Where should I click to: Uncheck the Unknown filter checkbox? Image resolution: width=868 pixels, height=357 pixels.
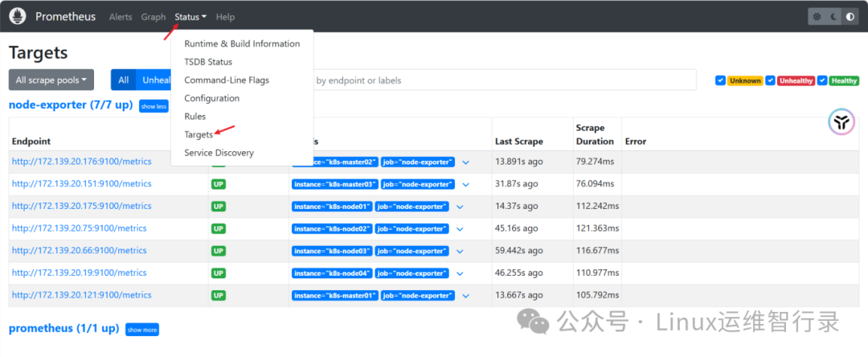point(720,80)
